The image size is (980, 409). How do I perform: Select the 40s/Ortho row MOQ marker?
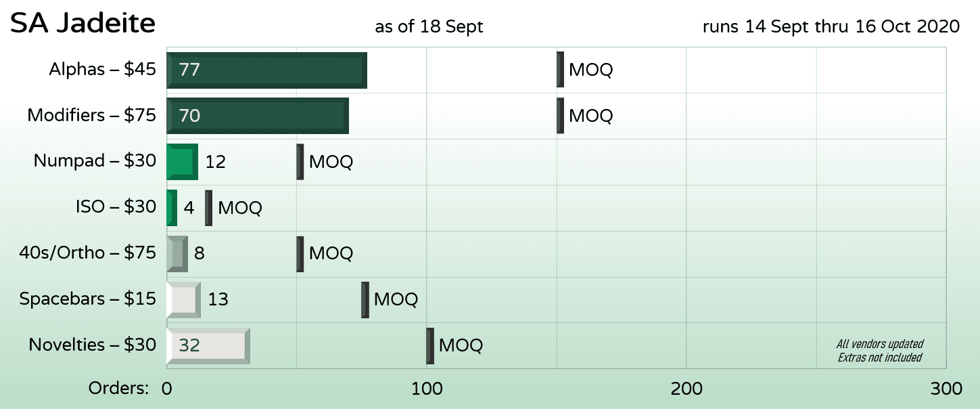[300, 254]
